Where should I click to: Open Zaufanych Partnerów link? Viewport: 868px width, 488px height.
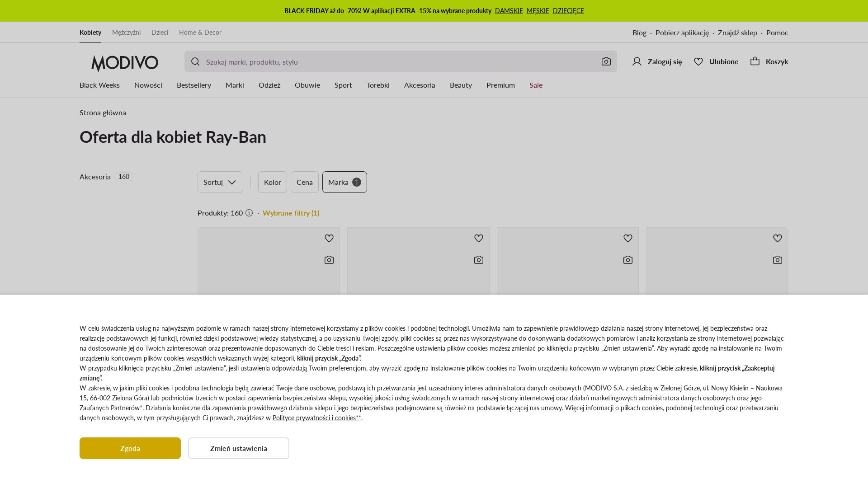(111, 408)
